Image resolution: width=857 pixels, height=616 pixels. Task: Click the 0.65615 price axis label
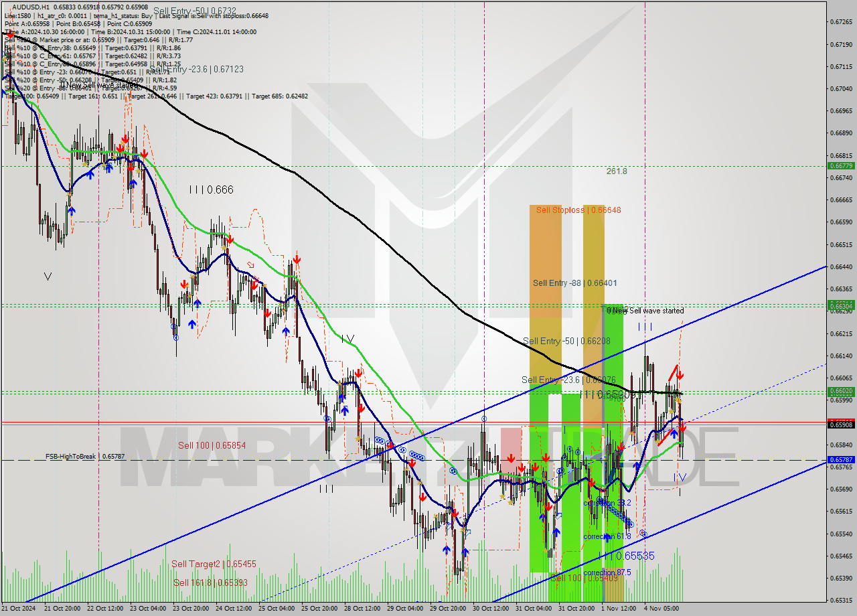click(x=841, y=511)
